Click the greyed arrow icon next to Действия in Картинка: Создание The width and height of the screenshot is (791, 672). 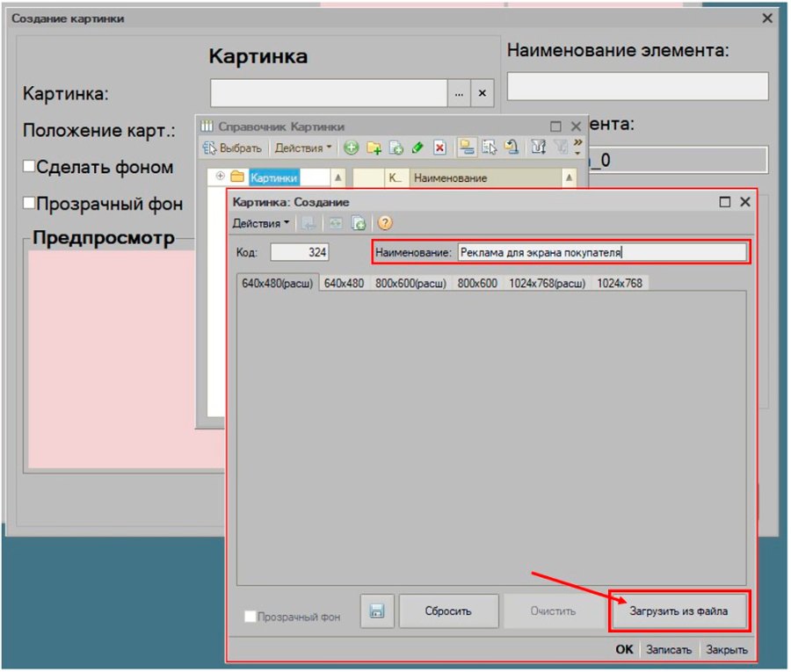(308, 223)
